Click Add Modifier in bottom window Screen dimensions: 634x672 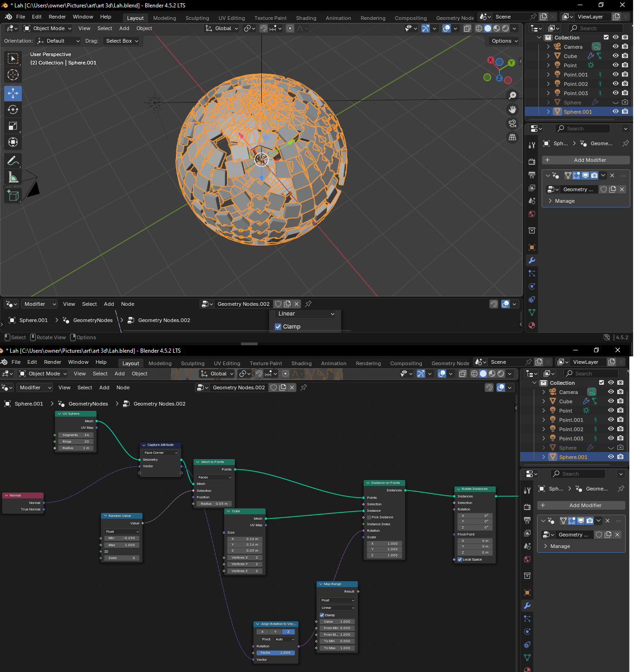[x=581, y=505]
